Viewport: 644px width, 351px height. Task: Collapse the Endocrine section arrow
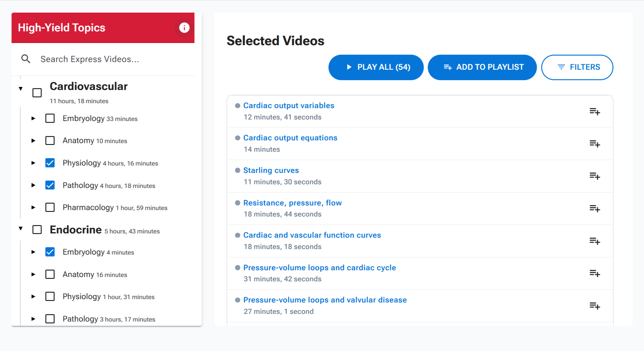pyautogui.click(x=21, y=228)
